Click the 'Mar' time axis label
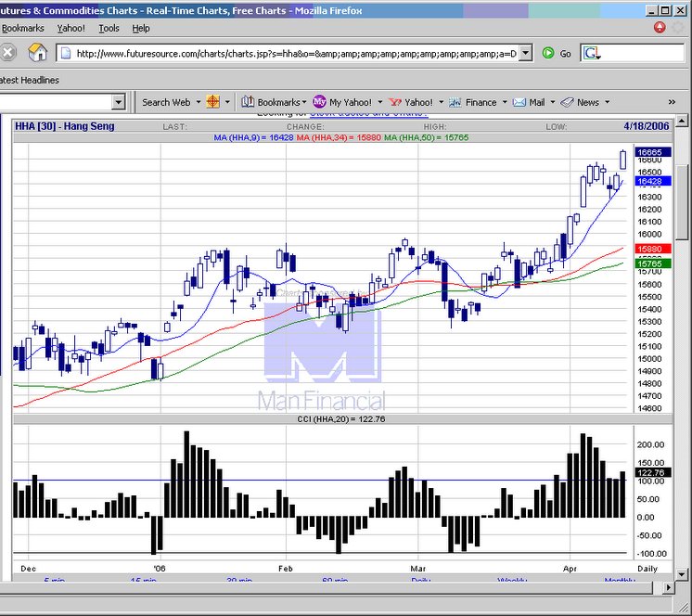Image resolution: width=692 pixels, height=616 pixels. click(x=418, y=569)
